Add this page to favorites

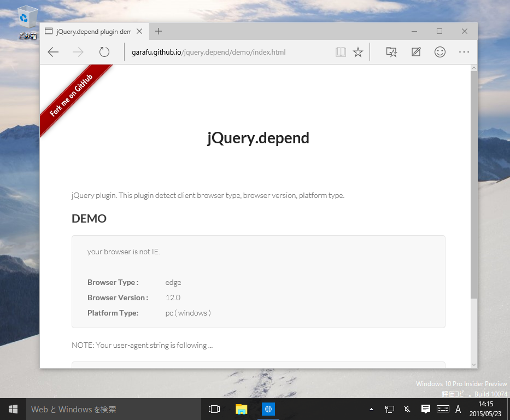pos(358,52)
